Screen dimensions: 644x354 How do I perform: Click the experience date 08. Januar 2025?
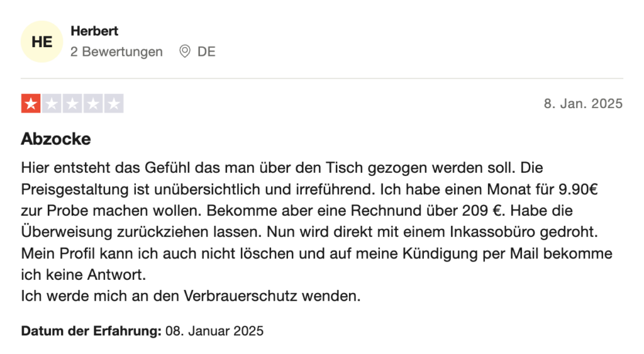214,331
